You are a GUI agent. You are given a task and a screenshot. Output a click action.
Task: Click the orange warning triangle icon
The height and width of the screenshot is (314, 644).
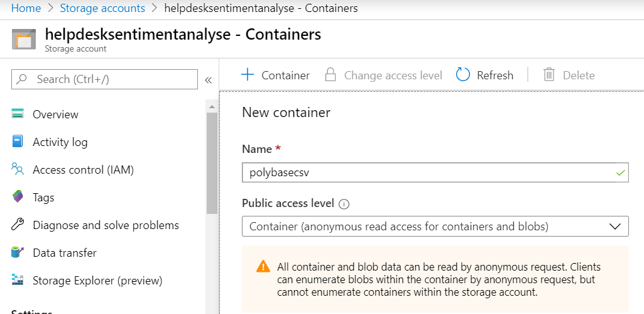tap(263, 266)
